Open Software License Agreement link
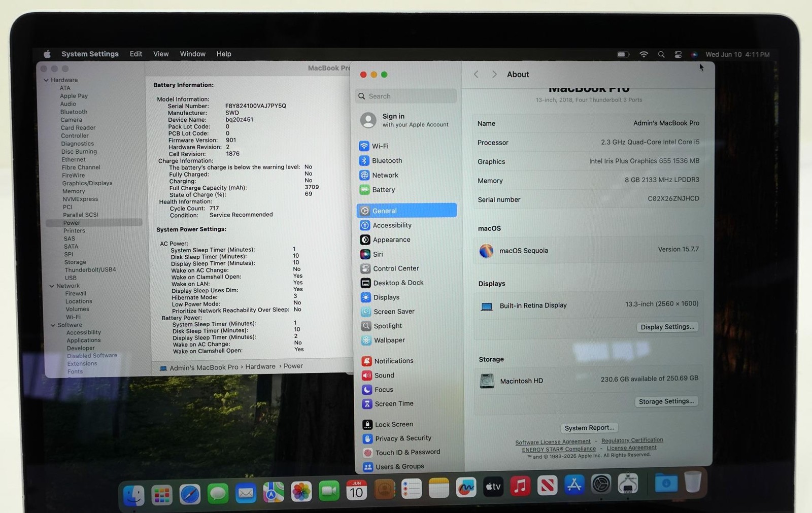This screenshot has width=812, height=513. click(553, 442)
